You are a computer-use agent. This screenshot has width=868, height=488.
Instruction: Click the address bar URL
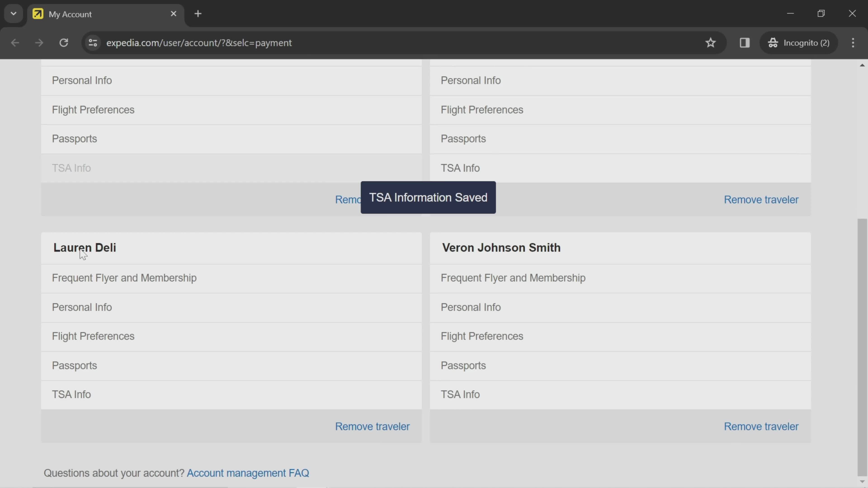click(x=199, y=43)
